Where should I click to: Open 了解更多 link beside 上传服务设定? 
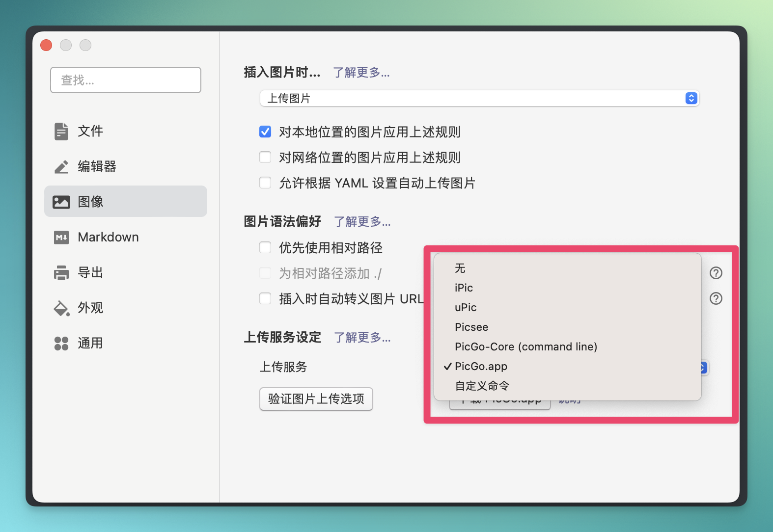[362, 338]
